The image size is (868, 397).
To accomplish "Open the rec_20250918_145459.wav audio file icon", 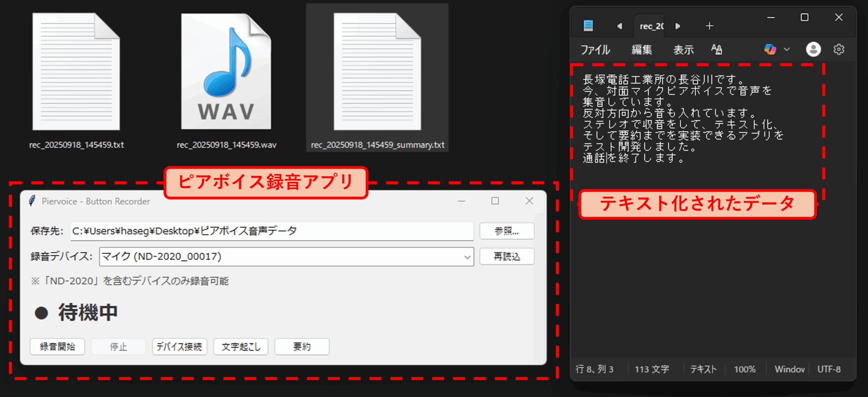I will pyautogui.click(x=226, y=72).
